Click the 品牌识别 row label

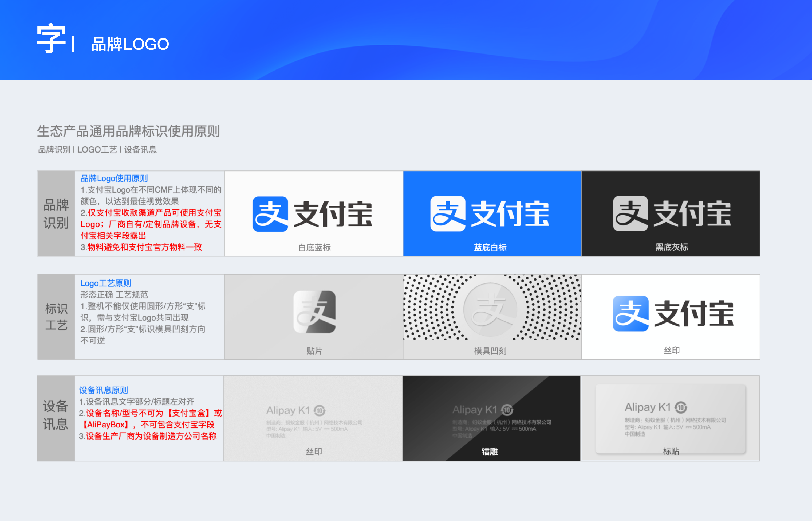tap(56, 213)
